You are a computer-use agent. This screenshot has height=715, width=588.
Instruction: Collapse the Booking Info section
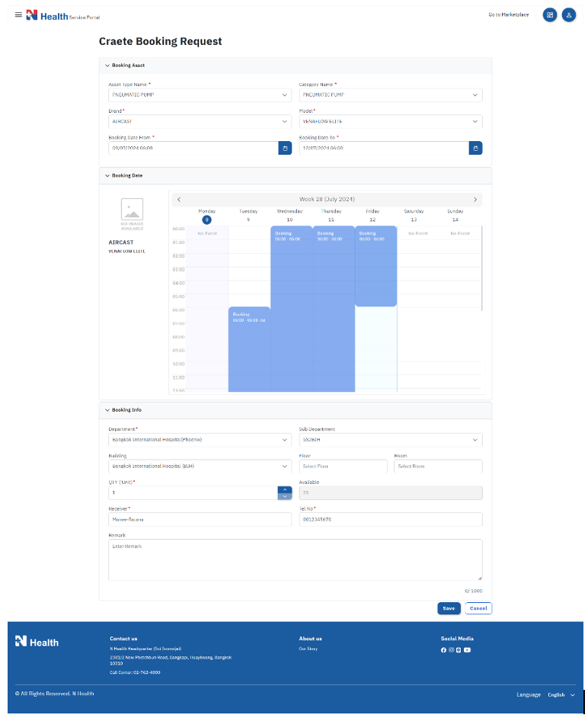point(107,410)
